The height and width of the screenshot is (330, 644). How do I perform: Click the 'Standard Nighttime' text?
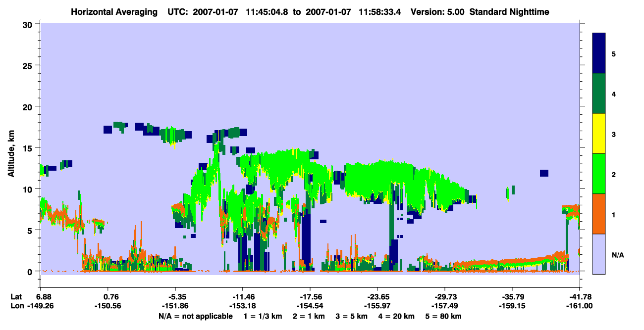[x=509, y=11]
